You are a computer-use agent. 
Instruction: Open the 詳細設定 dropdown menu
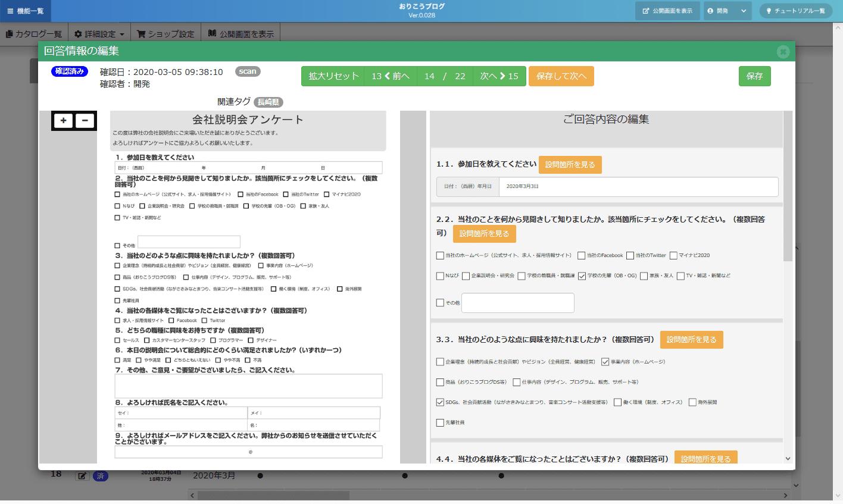tap(99, 34)
